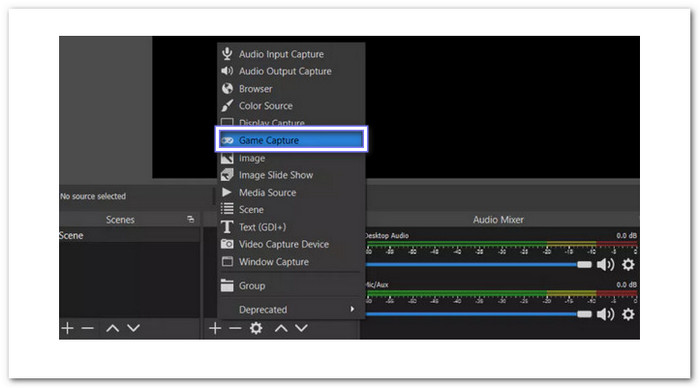This screenshot has height=388, width=700.
Task: Mute Mic/Aux with its speaker icon
Action: coord(605,314)
